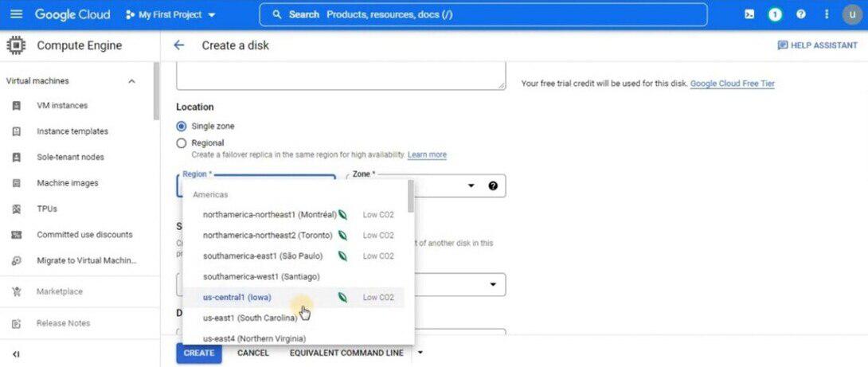This screenshot has width=868, height=367.
Task: Collapse the Virtual machines section
Action: click(x=131, y=81)
